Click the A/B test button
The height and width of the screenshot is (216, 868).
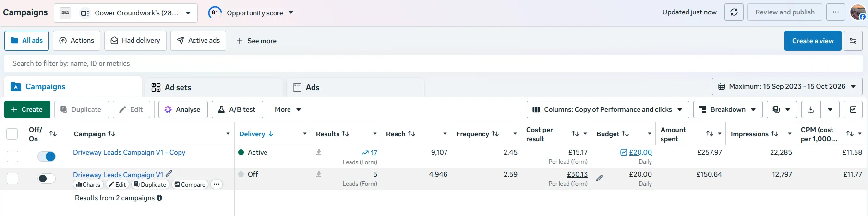pyautogui.click(x=237, y=109)
